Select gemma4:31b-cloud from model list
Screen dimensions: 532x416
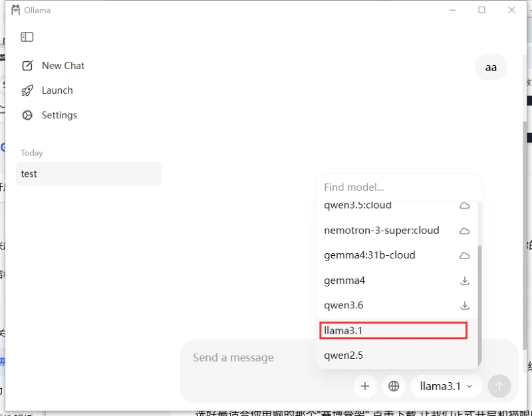point(396,255)
